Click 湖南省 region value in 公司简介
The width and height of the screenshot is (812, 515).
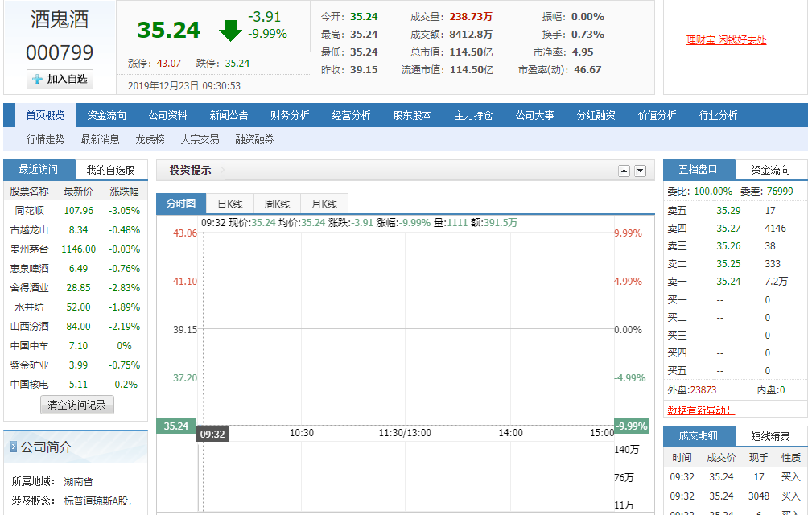pyautogui.click(x=78, y=482)
